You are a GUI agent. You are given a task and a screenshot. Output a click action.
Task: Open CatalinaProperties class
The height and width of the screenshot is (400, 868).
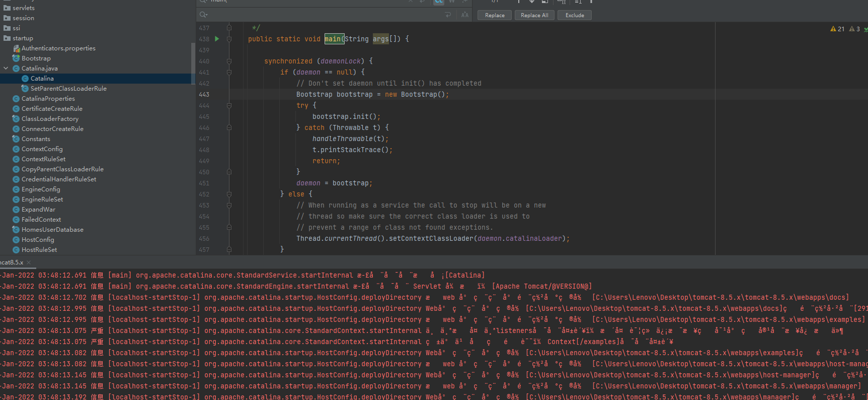click(x=48, y=99)
